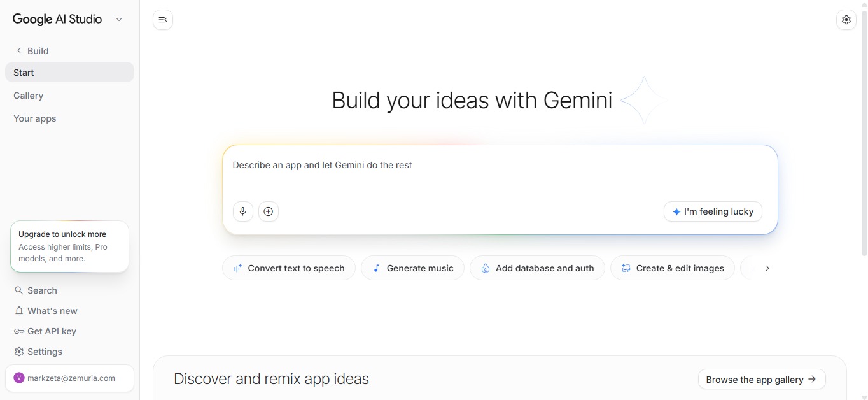Select the Create & edit images chip
Image resolution: width=868 pixels, height=400 pixels.
[672, 268]
